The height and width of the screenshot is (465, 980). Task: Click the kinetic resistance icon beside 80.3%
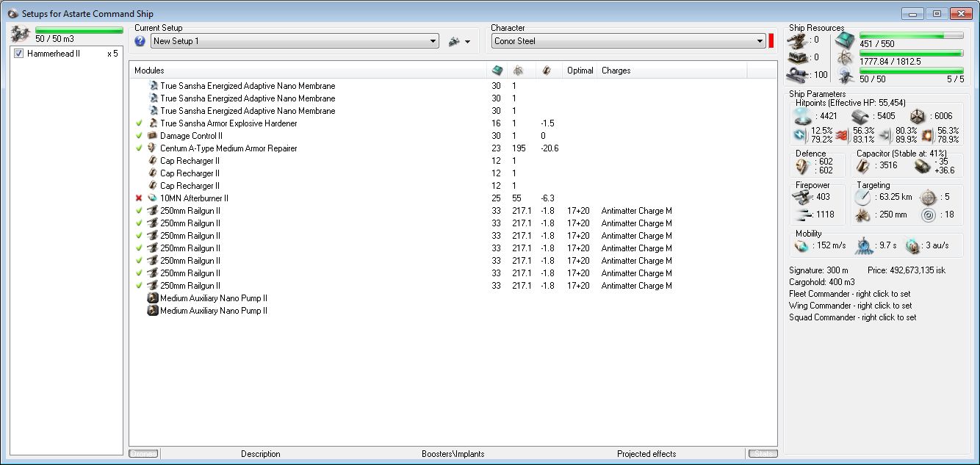pos(884,135)
